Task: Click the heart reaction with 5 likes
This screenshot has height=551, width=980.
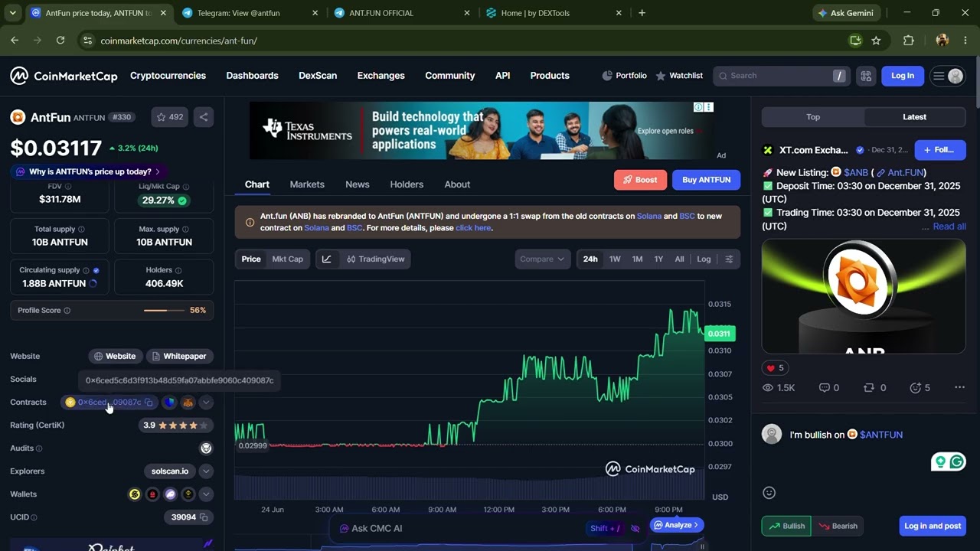Action: (776, 368)
